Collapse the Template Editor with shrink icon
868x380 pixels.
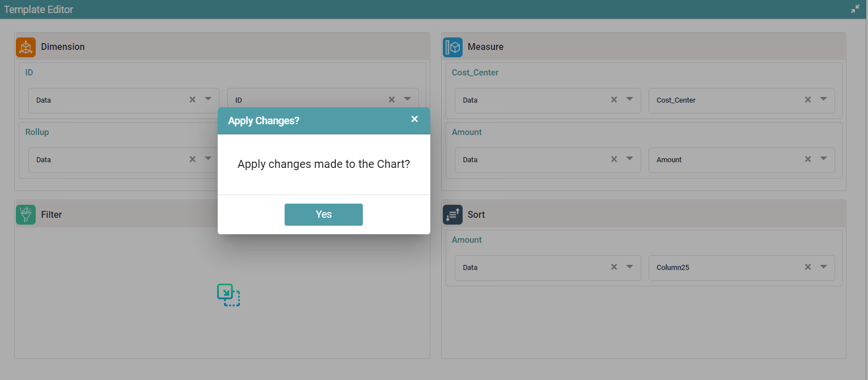[x=856, y=9]
